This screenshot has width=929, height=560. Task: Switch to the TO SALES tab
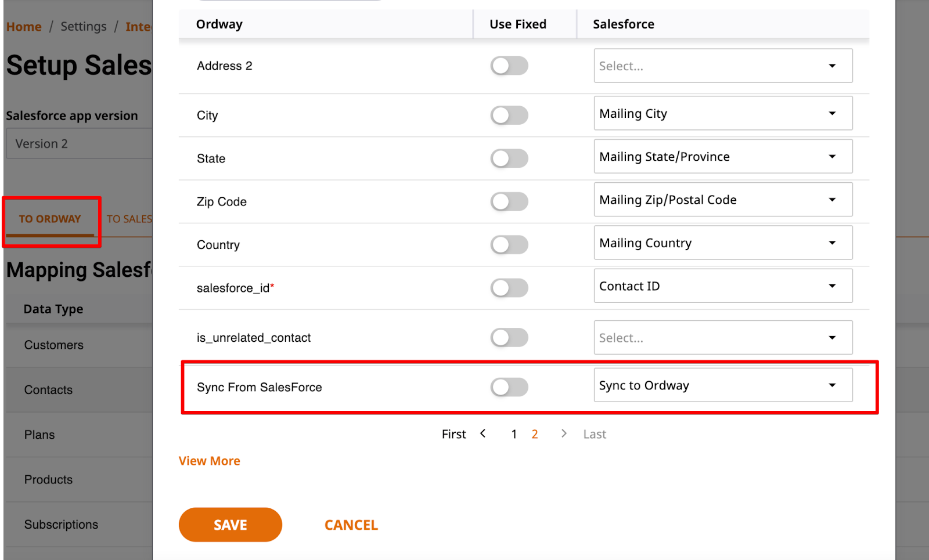[x=129, y=219]
